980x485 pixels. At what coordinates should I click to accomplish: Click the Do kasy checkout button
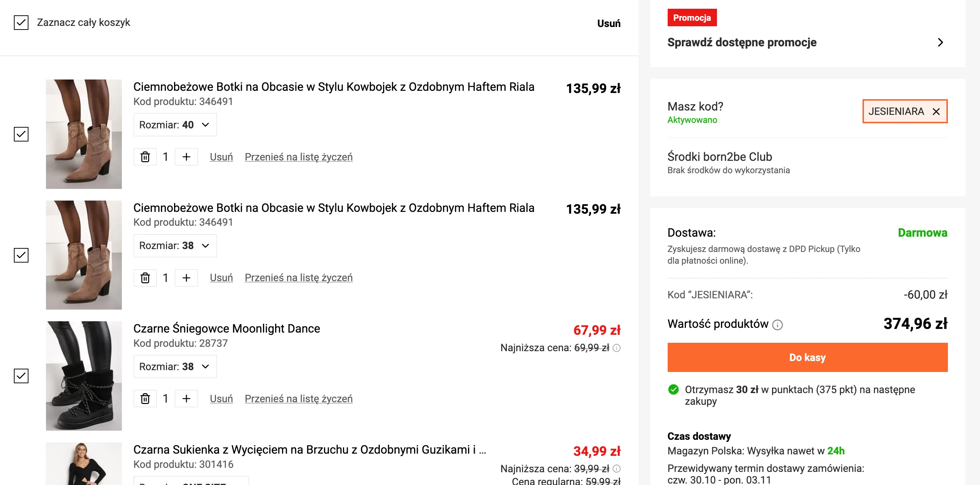(x=807, y=357)
